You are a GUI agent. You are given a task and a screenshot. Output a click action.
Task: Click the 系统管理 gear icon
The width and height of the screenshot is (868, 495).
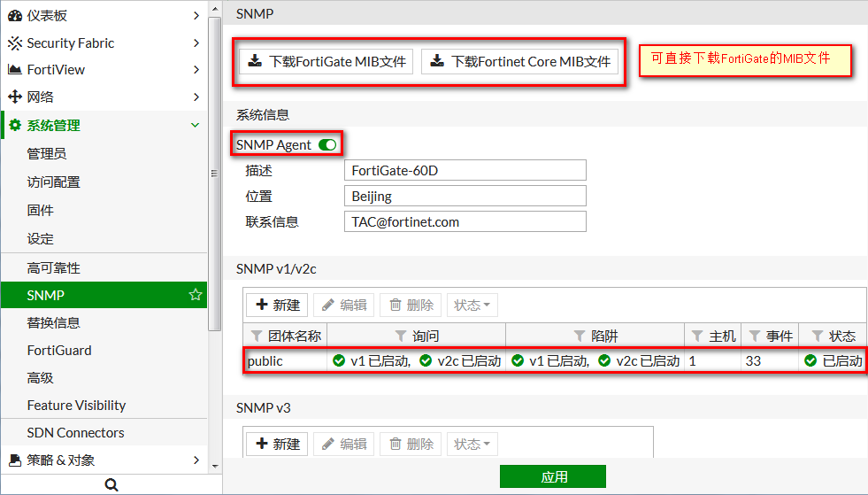tap(15, 125)
